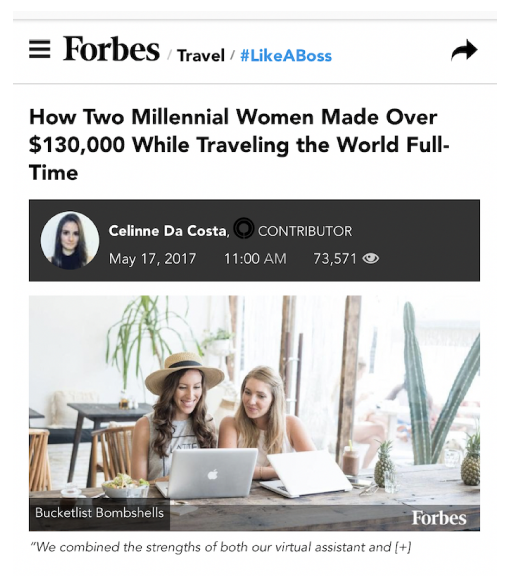
Task: Open the hamburger menu icon
Action: (x=40, y=49)
